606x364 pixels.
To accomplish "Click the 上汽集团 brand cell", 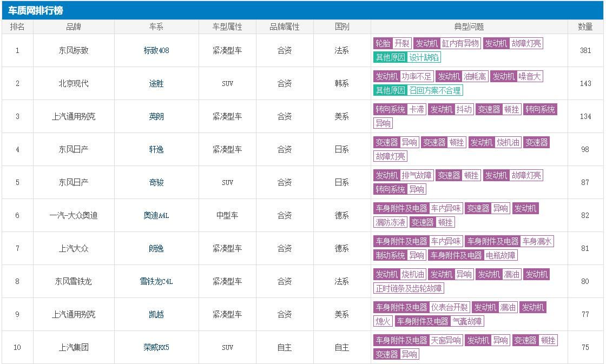I will (x=74, y=347).
